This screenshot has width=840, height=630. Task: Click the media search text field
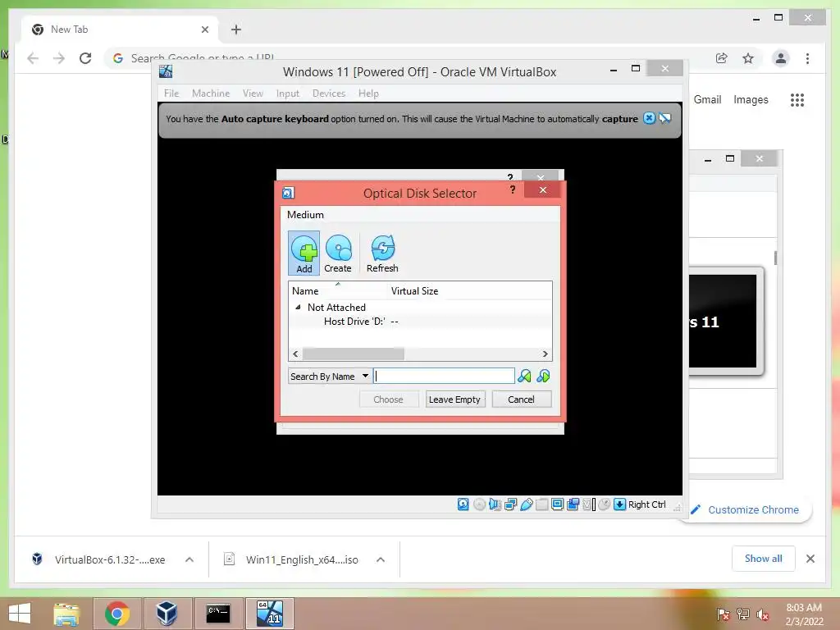click(444, 376)
